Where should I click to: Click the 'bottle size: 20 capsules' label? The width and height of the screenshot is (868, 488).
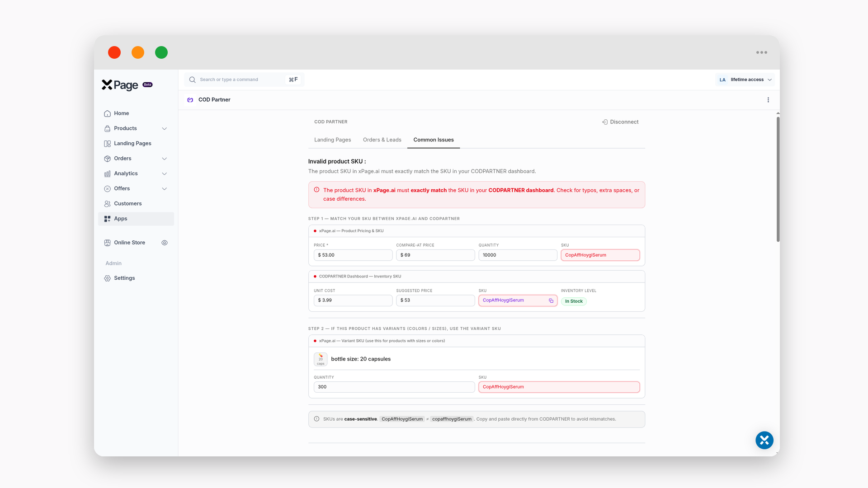361,359
